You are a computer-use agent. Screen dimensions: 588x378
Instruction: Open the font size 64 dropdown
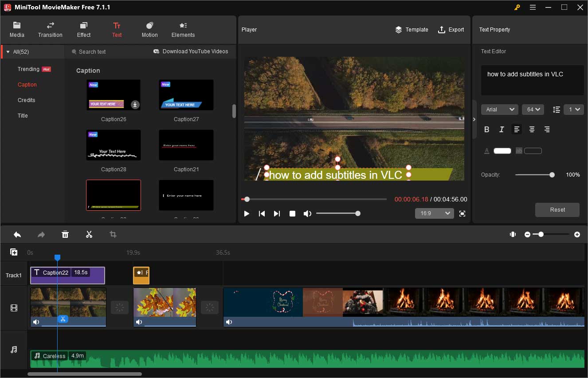(533, 110)
